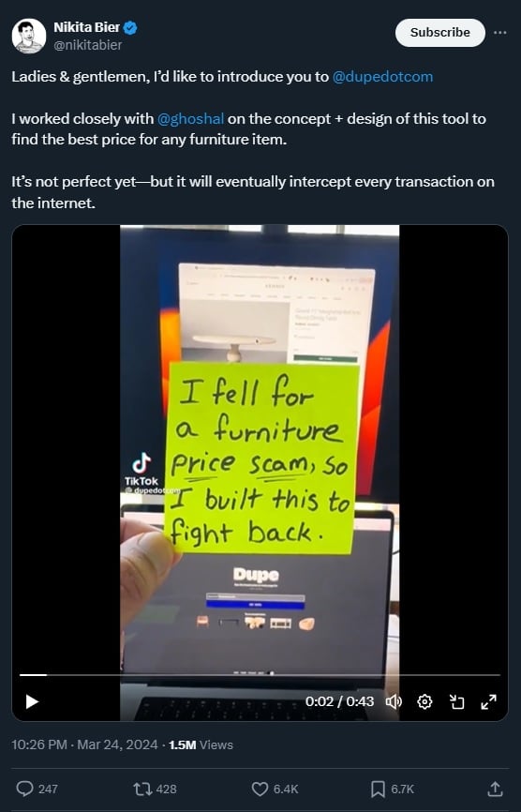The image size is (521, 812).
Task: Visit the @ghoshal profile link
Action: point(190,118)
